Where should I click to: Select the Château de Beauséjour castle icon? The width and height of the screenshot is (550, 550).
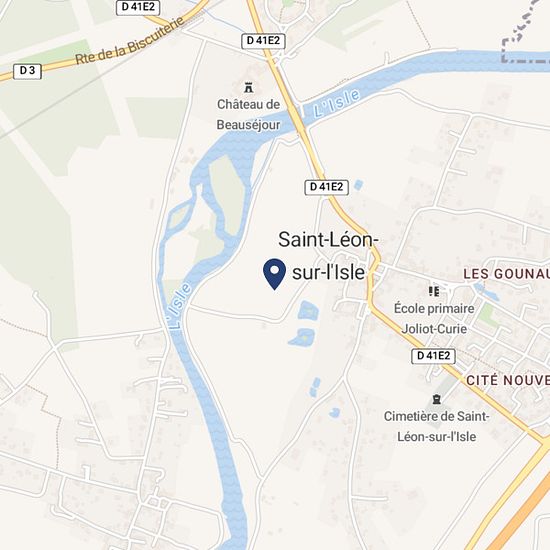click(x=249, y=87)
